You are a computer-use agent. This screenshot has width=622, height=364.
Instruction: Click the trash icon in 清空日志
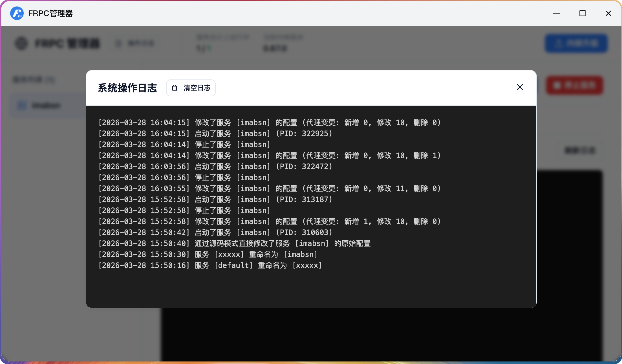tap(175, 88)
